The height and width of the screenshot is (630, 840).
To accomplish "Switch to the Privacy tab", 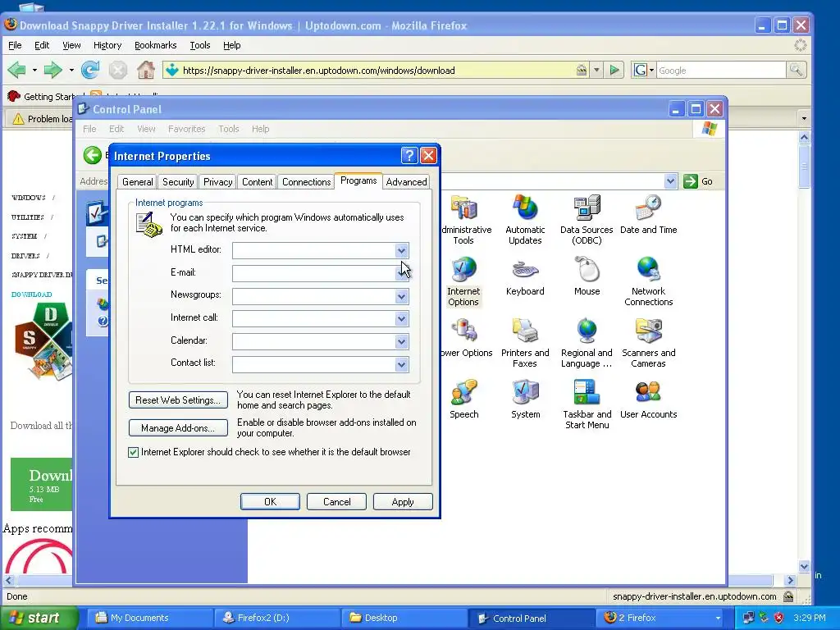I will point(217,182).
